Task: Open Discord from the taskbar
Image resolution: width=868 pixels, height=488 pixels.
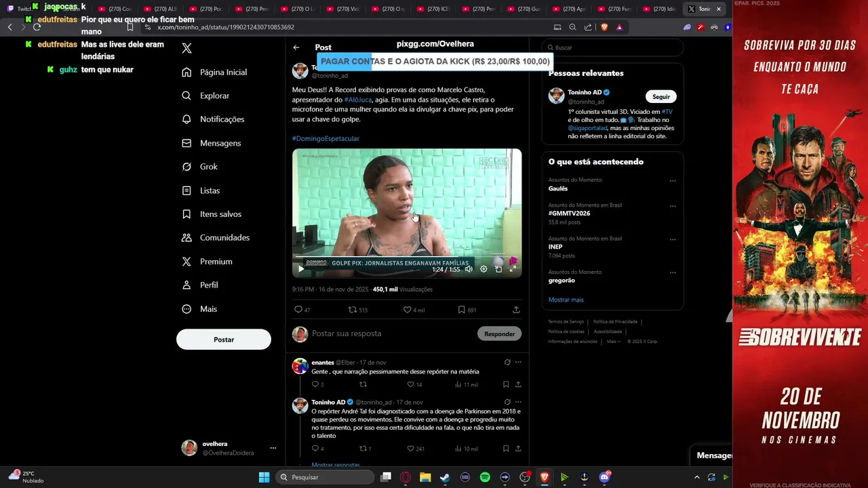Action: pos(604,477)
